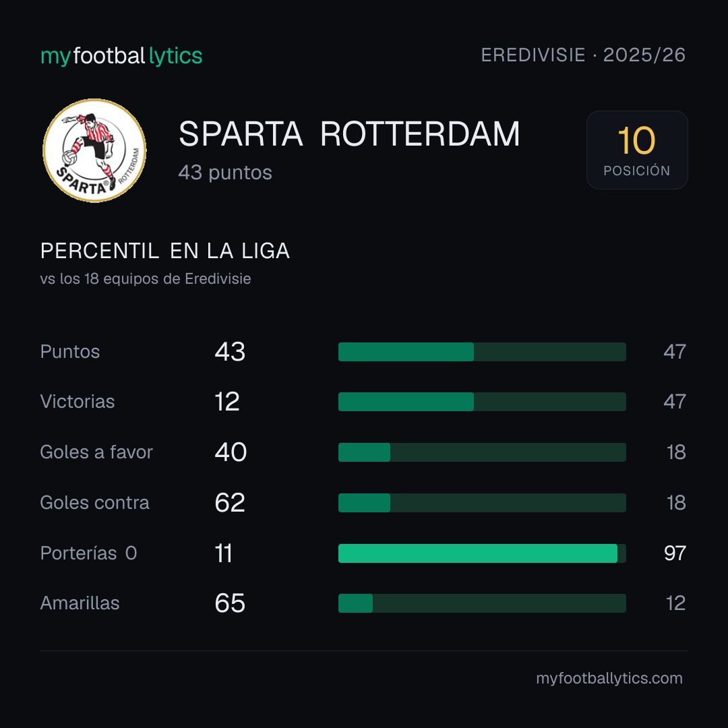The width and height of the screenshot is (728, 728).
Task: Click the vs los 18 equipos subtitle
Action: (x=146, y=279)
